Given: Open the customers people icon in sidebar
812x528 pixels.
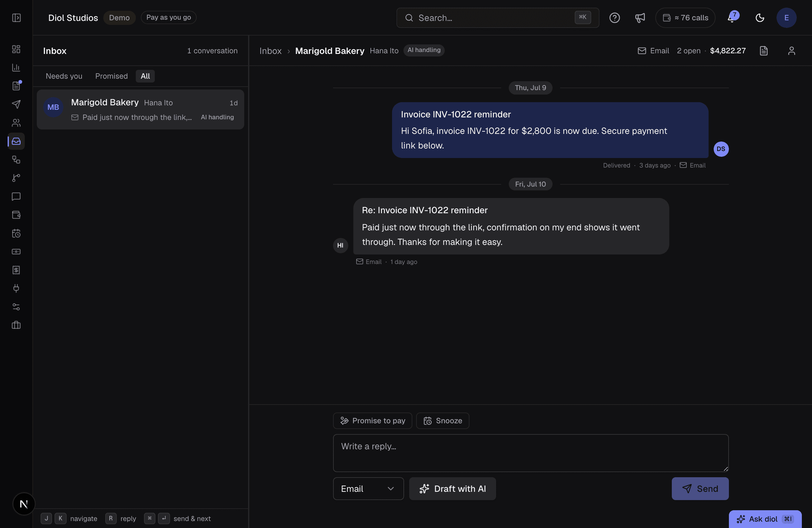Looking at the screenshot, I should [x=16, y=123].
